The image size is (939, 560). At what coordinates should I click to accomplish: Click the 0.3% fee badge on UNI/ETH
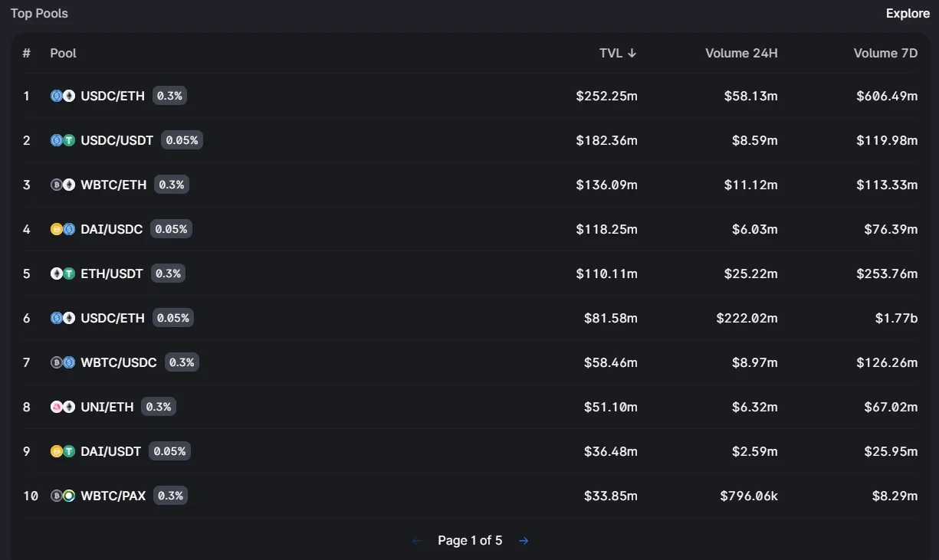pos(159,407)
